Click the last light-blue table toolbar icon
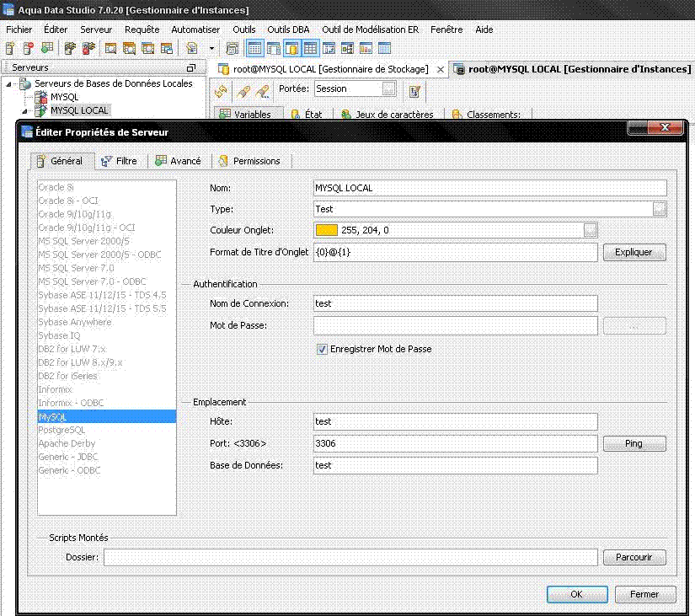Viewport: 695px width, 616px height. [x=384, y=48]
